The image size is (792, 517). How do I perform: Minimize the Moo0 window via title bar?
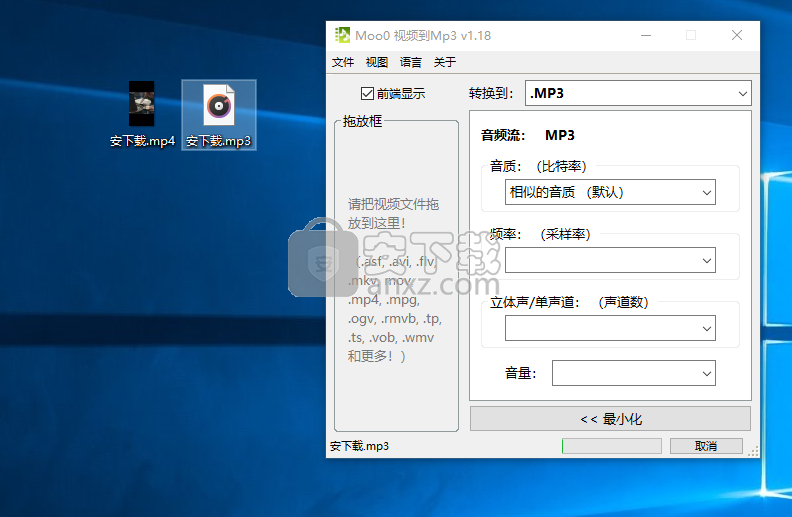(646, 35)
